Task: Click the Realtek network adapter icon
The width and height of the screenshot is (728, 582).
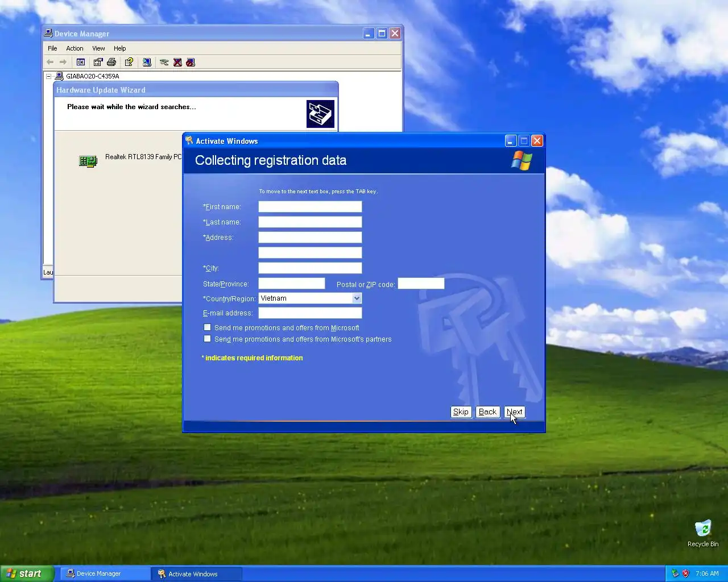Action: [88, 161]
